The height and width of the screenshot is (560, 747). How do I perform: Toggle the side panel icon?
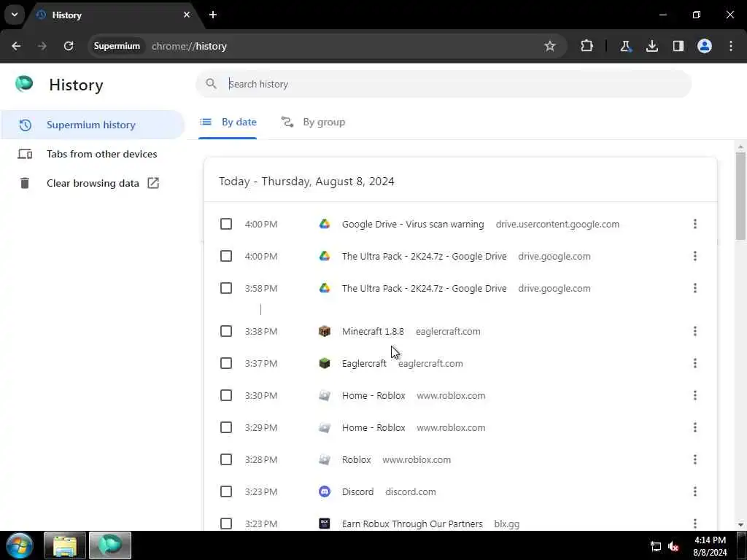678,46
